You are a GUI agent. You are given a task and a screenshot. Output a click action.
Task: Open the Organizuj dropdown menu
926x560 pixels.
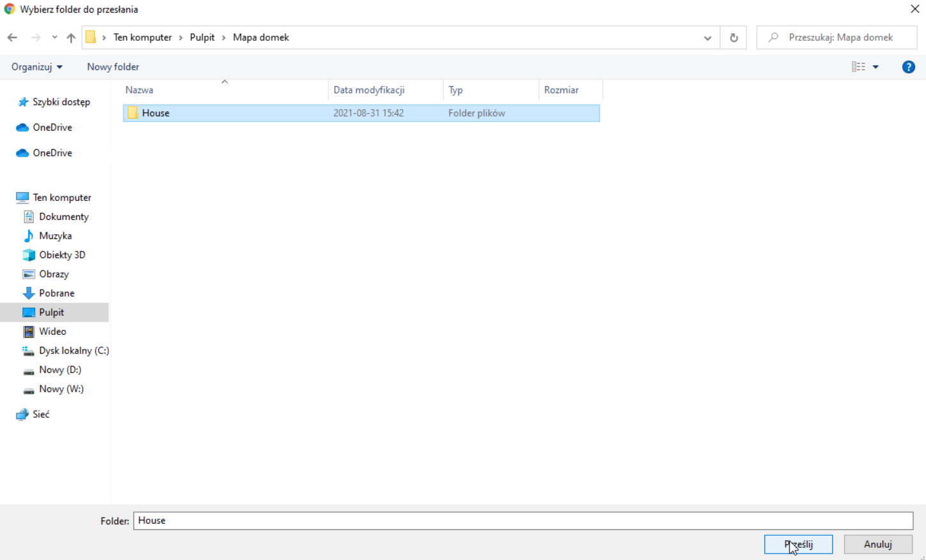coord(37,67)
